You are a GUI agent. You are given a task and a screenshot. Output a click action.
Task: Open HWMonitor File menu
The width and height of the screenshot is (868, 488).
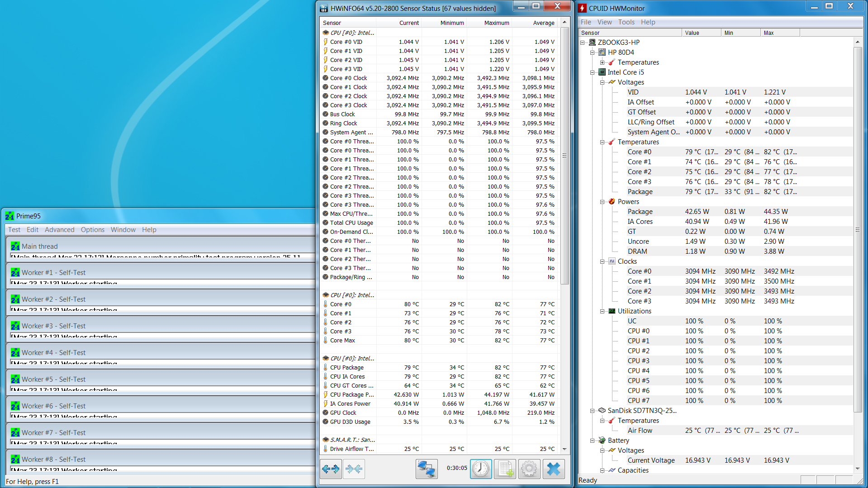[586, 22]
